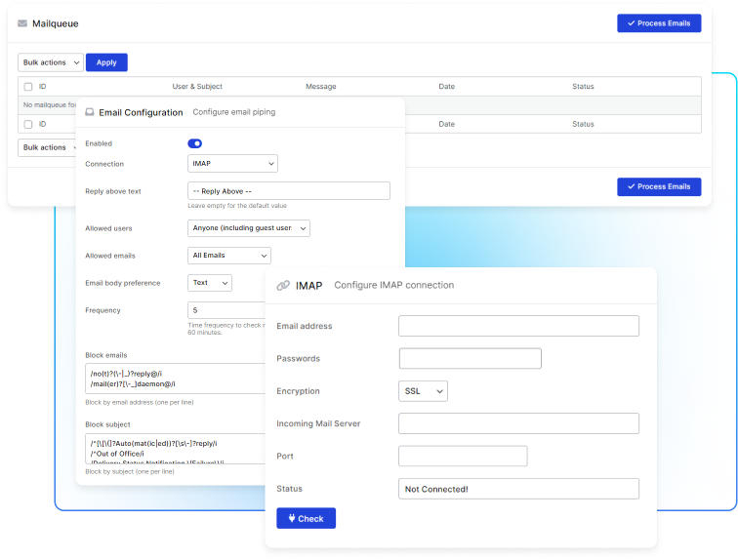Toggle the Enabled switch off

point(195,143)
